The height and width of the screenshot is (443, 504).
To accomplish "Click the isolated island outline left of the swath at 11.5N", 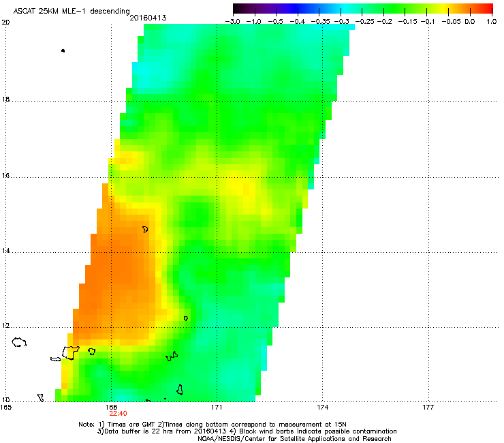I will pos(19,342).
